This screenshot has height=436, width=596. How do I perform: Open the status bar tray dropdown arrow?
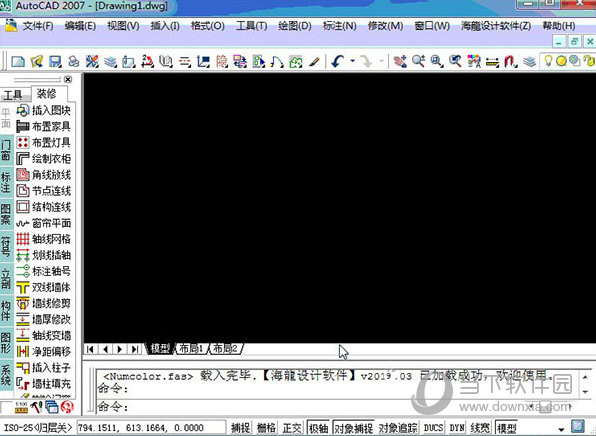click(x=561, y=429)
